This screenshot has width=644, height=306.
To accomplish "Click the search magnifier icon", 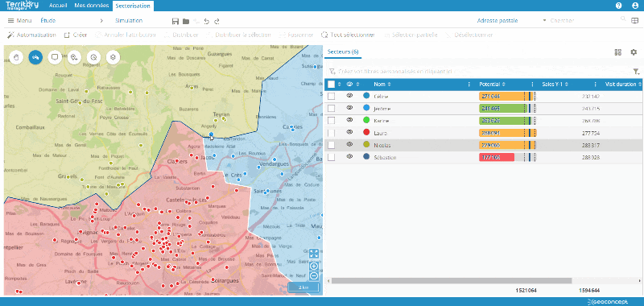I will (x=623, y=19).
